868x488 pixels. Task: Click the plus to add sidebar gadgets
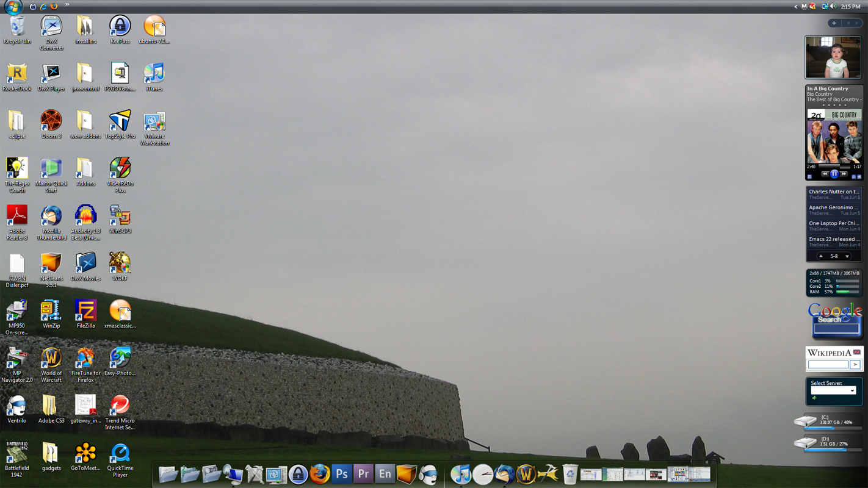point(834,23)
